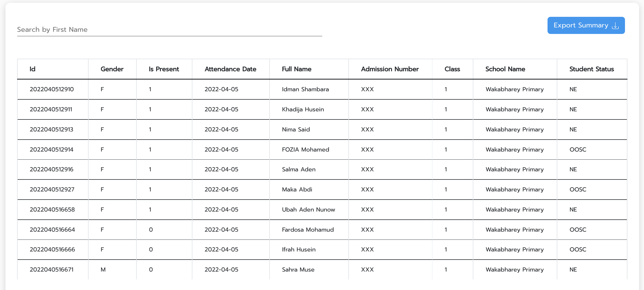Screen dimensions: 644x290
Task: Select the Idman Shambara name cell
Action: tap(305, 89)
